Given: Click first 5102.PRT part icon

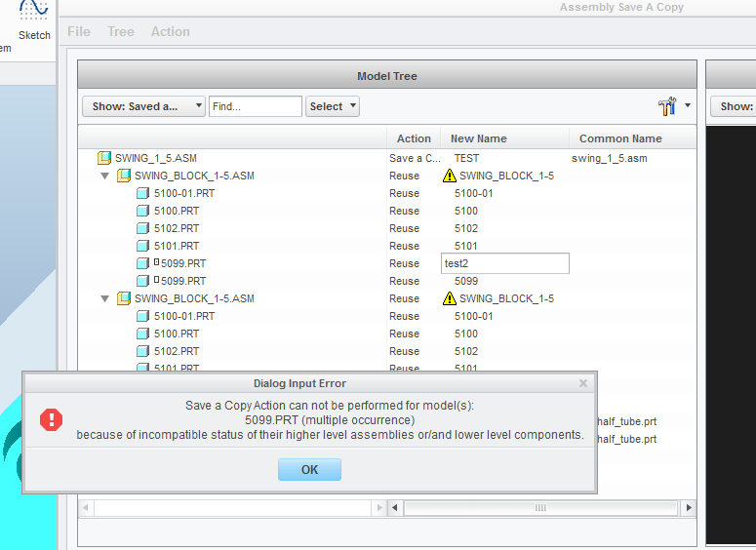Looking at the screenshot, I should coord(142,228).
